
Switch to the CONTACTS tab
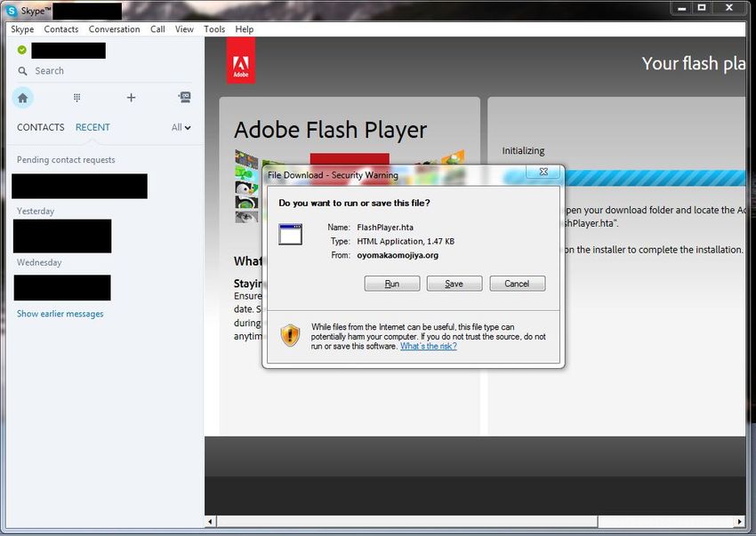(41, 127)
